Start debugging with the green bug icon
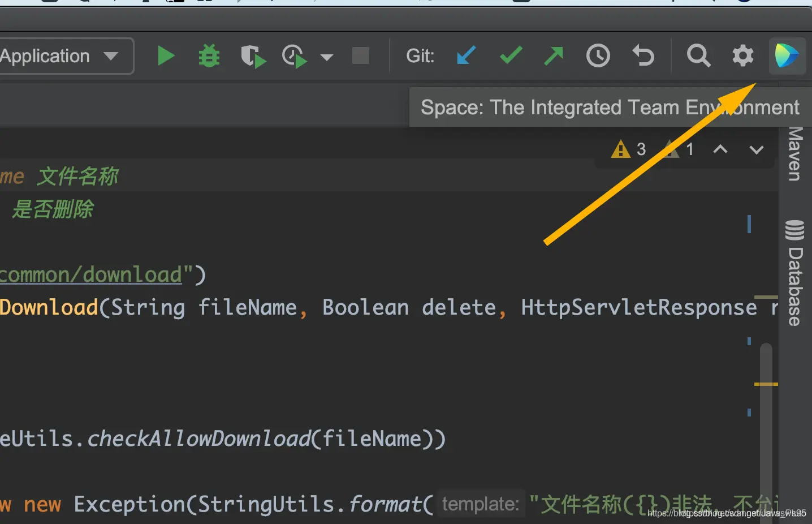Viewport: 812px width, 524px height. point(209,56)
